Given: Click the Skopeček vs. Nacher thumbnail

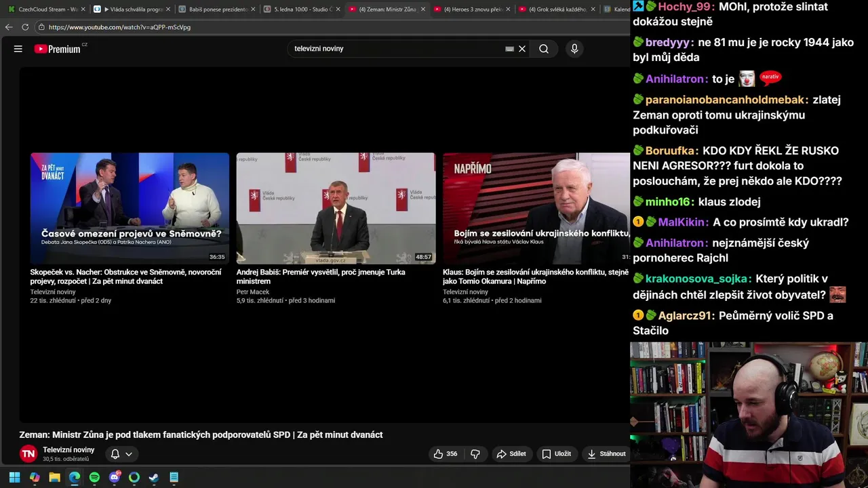Looking at the screenshot, I should point(130,208).
